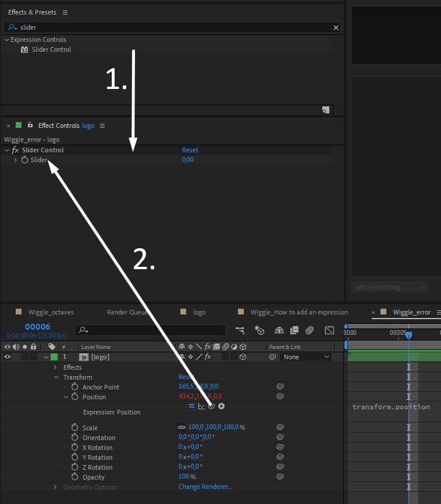Toggle the Slider property stopwatch
This screenshot has width=441, height=504.
click(24, 160)
